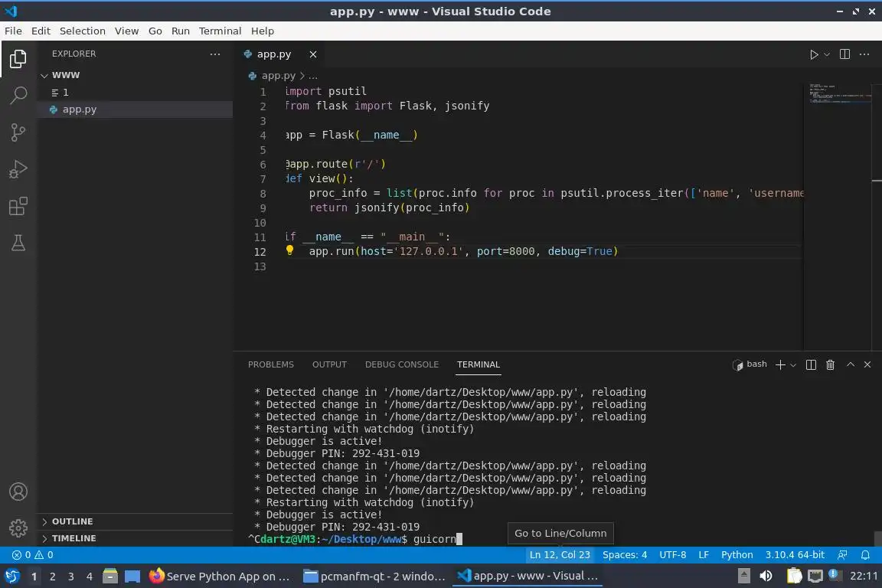Open the View menu
The height and width of the screenshot is (588, 882).
pos(126,31)
